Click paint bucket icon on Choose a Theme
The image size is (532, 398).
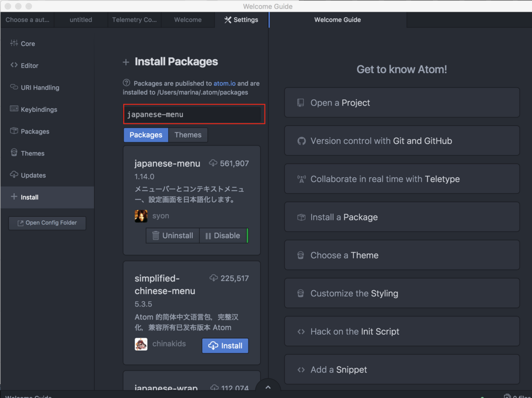tap(301, 255)
